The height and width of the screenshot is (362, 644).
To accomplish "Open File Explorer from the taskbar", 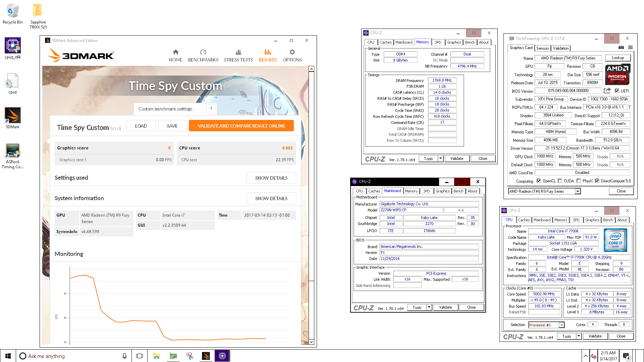I will [156, 356].
